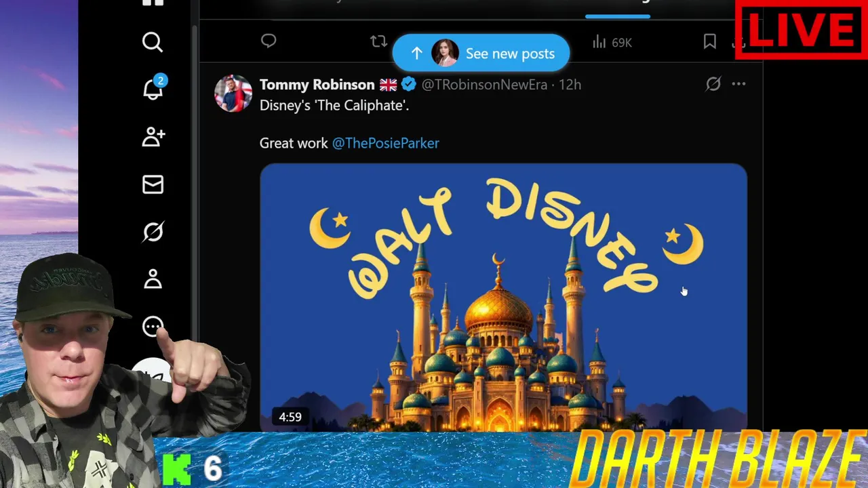Open the Communities people icon

[x=153, y=137]
